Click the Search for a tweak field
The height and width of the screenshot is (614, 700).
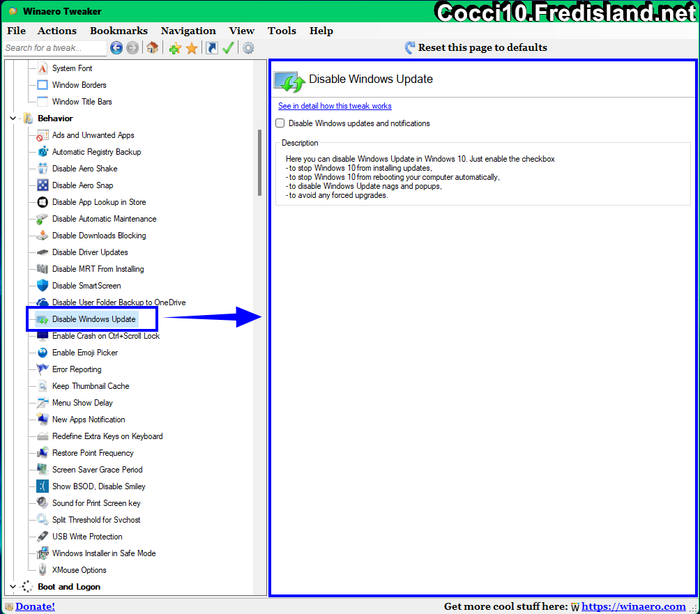pyautogui.click(x=55, y=48)
